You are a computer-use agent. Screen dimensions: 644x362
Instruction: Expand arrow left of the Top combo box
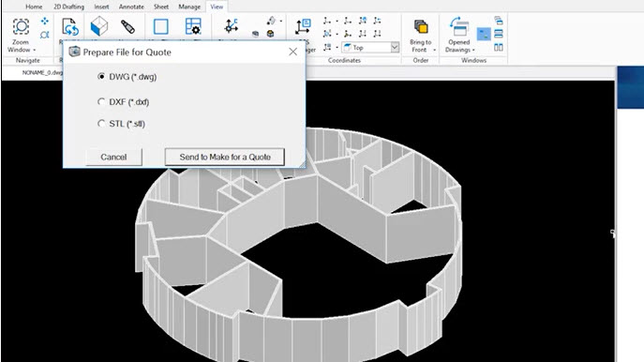click(337, 47)
